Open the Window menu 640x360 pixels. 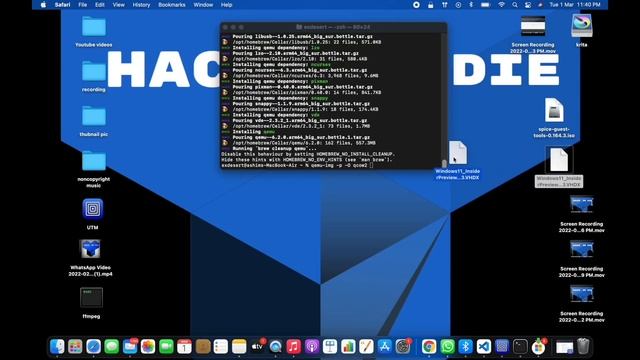[203, 5]
